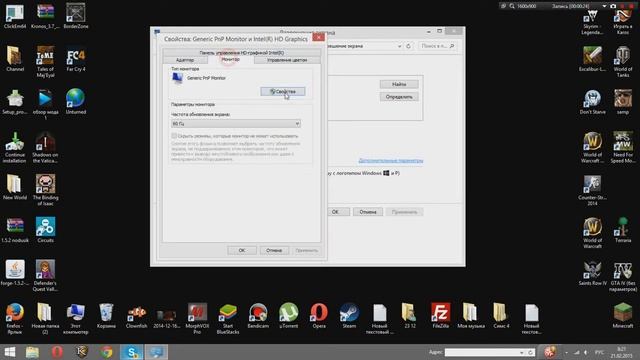Open the Shadows on the Vatican desktop icon

tap(45, 147)
